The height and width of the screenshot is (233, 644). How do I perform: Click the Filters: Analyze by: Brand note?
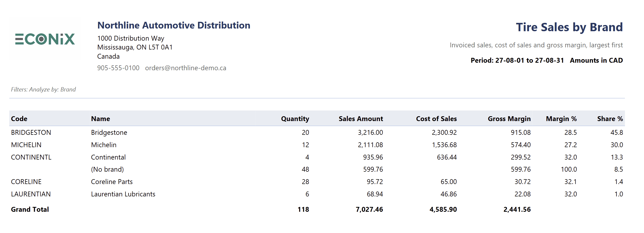coord(43,89)
